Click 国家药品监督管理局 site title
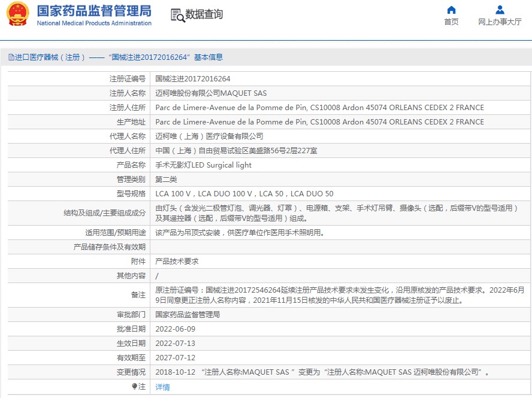The image size is (532, 398). click(x=94, y=11)
